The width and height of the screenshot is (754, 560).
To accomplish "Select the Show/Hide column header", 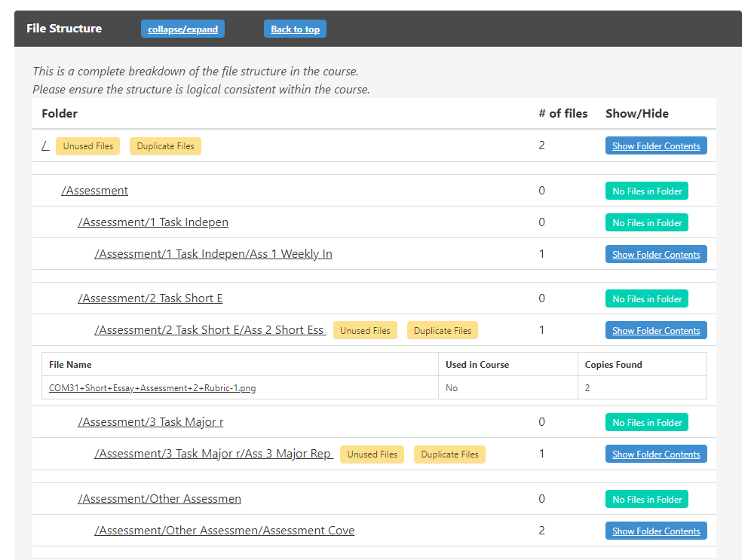I will [636, 114].
